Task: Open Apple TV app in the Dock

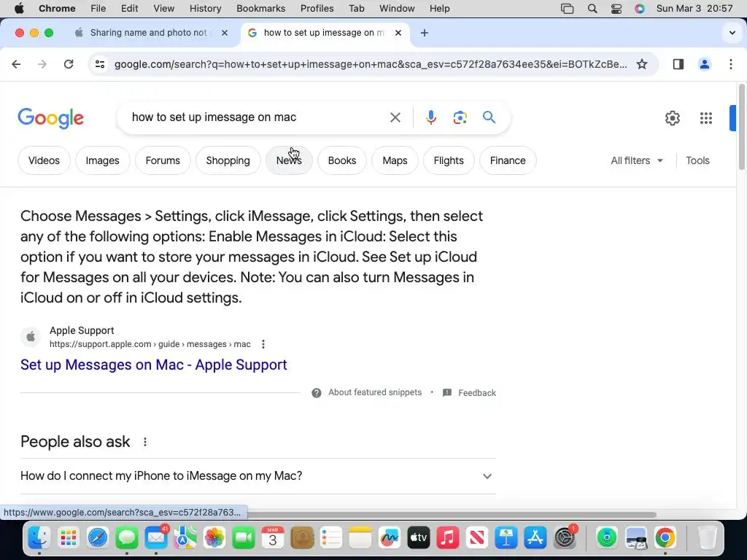Action: (x=418, y=537)
